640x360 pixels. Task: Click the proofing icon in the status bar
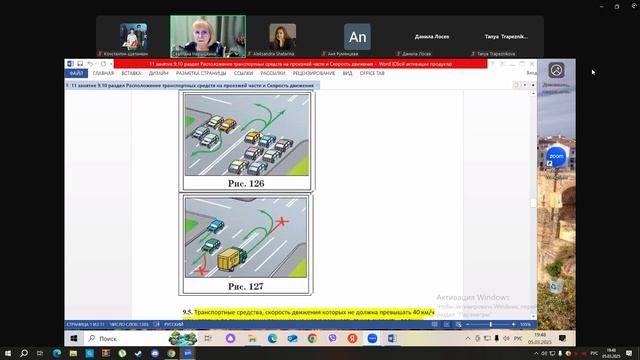point(156,324)
